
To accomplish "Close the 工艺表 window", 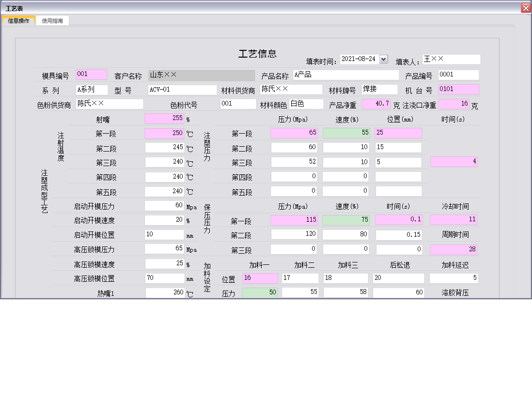I will click(526, 7).
